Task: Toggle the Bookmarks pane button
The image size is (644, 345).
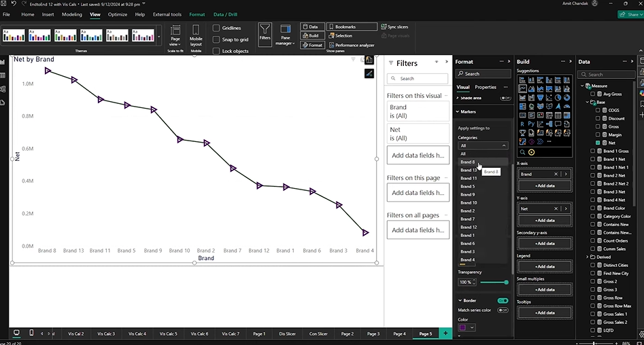Action: click(x=352, y=26)
